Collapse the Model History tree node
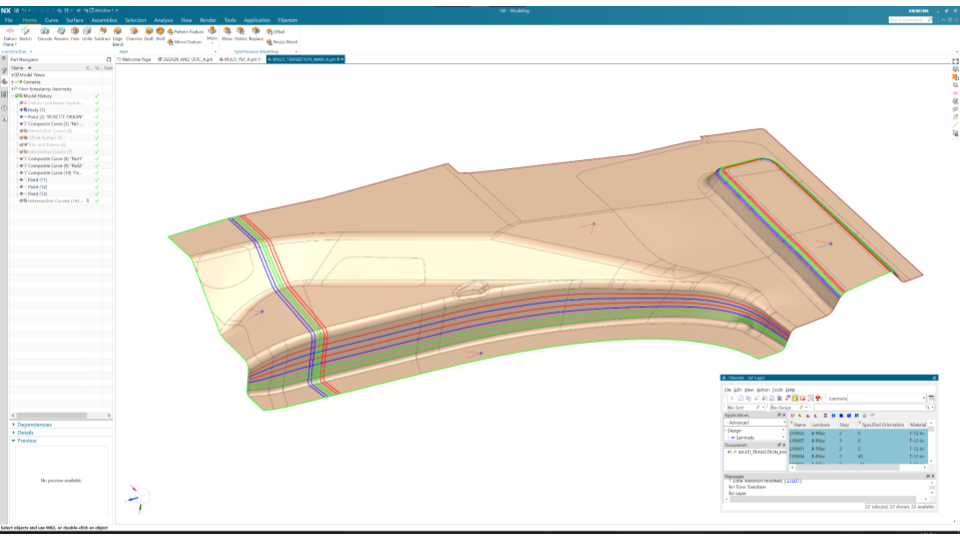960x540 pixels. click(x=14, y=95)
